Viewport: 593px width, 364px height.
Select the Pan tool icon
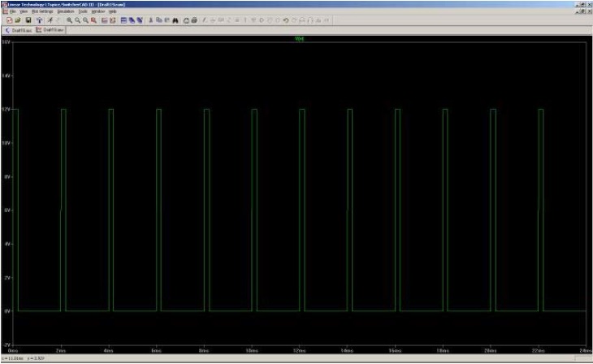coord(77,20)
